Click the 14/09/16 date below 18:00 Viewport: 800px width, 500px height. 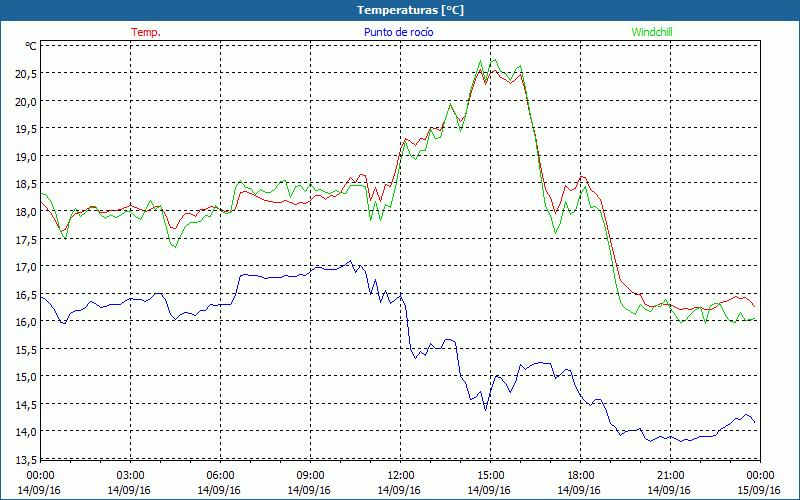pos(579,490)
